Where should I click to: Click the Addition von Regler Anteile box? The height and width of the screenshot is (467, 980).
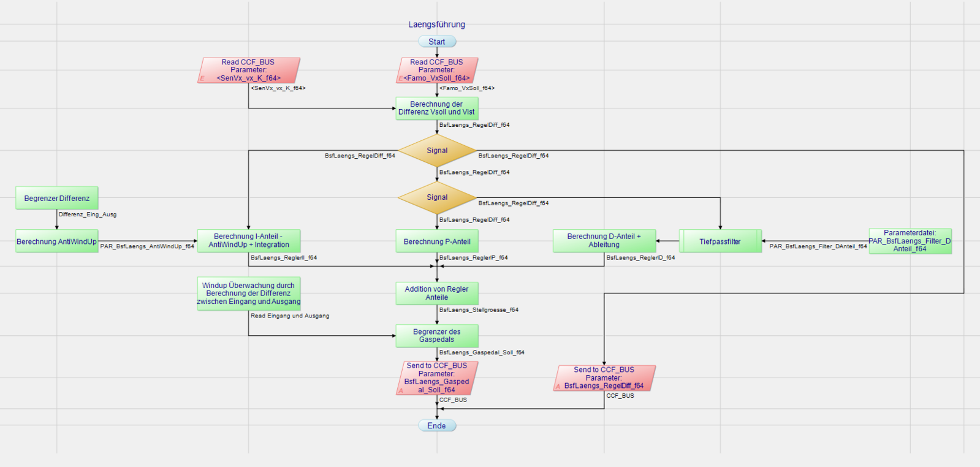coord(437,294)
